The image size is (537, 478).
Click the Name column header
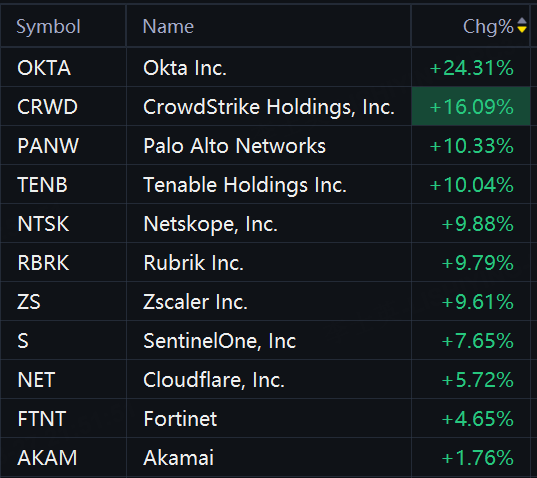168,26
